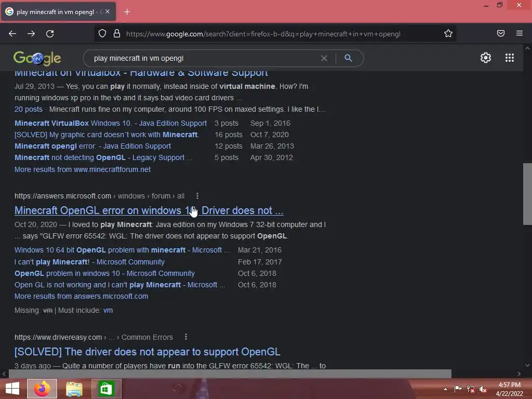Clear the Google search box text

[324, 58]
